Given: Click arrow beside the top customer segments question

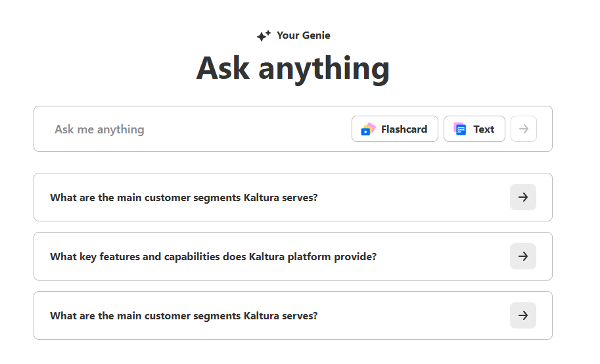Looking at the screenshot, I should (x=523, y=197).
